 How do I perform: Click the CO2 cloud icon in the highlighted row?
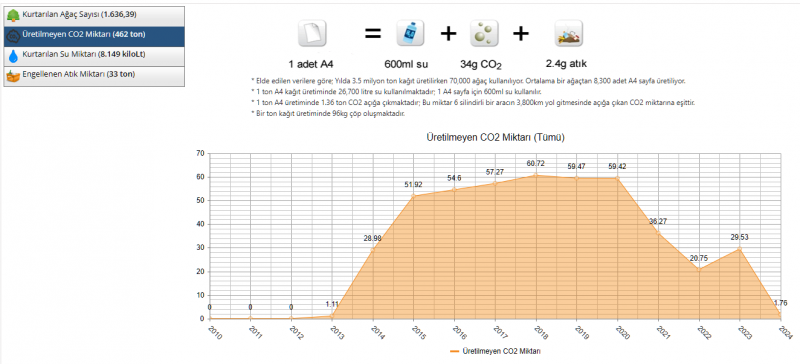tap(13, 36)
